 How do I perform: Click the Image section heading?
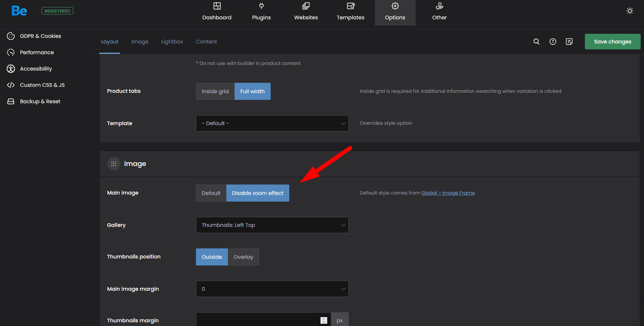(135, 164)
